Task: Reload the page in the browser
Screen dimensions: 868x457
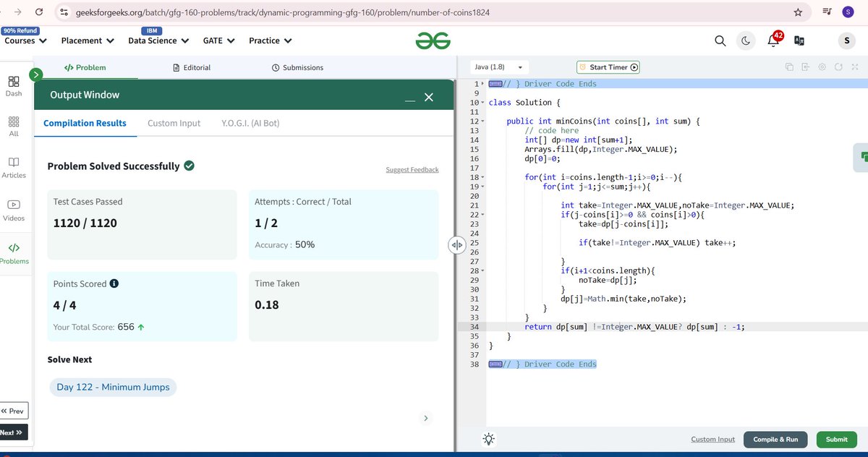Action: tap(39, 12)
